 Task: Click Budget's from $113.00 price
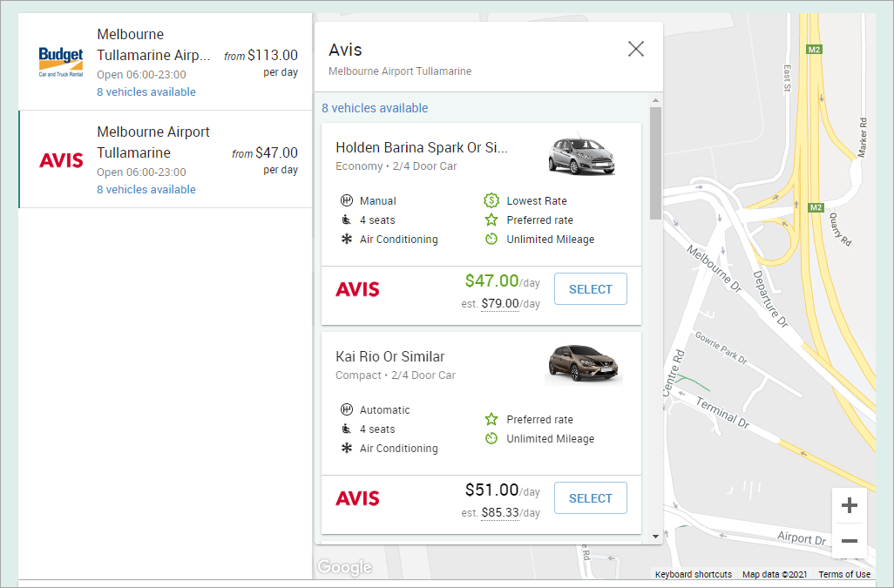pyautogui.click(x=261, y=55)
